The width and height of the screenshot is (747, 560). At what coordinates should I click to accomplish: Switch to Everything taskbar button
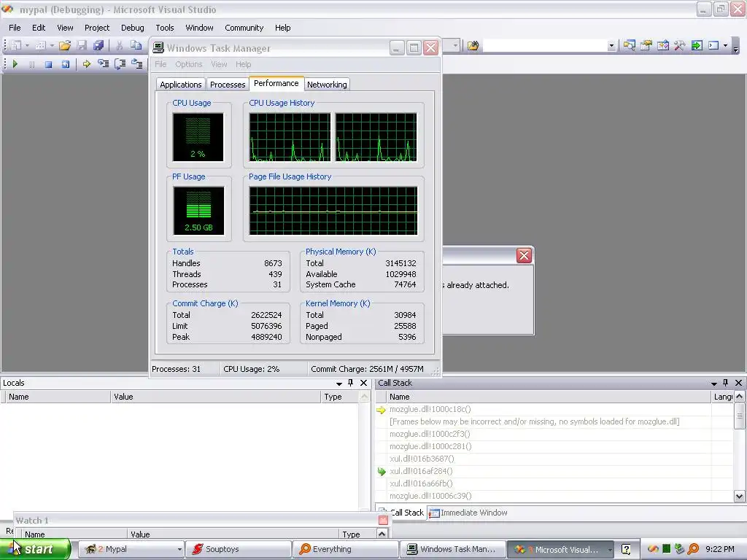pos(344,549)
